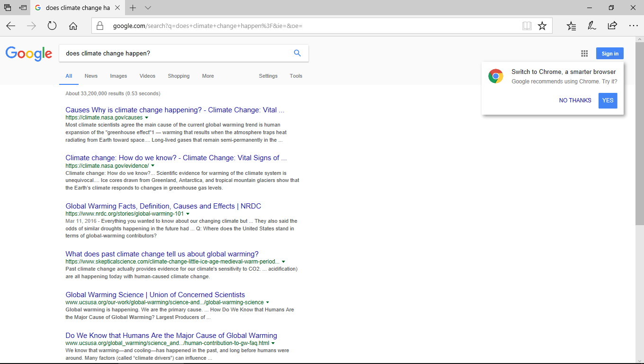644x364 pixels.
Task: Expand options arrow beside global-warming-science URL
Action: (x=268, y=302)
